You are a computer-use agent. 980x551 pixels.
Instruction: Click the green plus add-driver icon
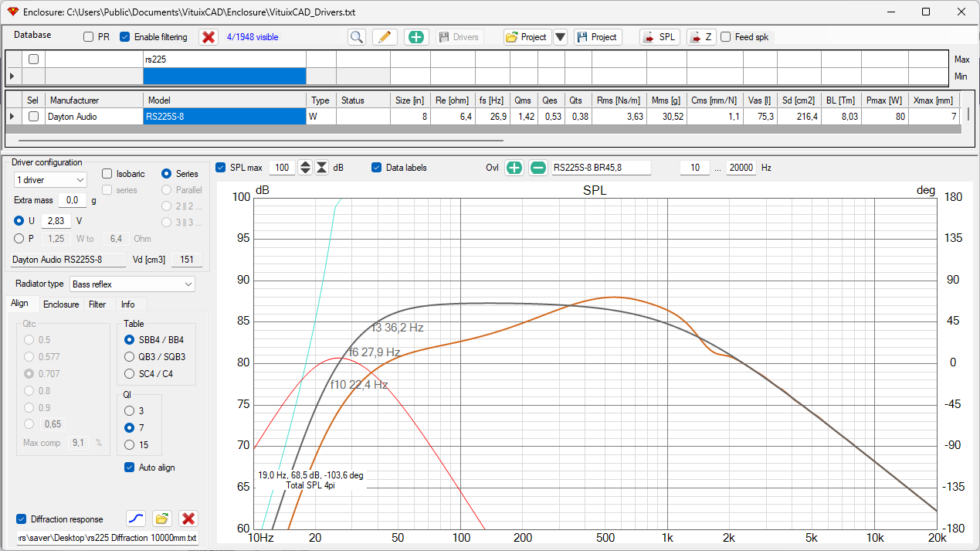416,37
